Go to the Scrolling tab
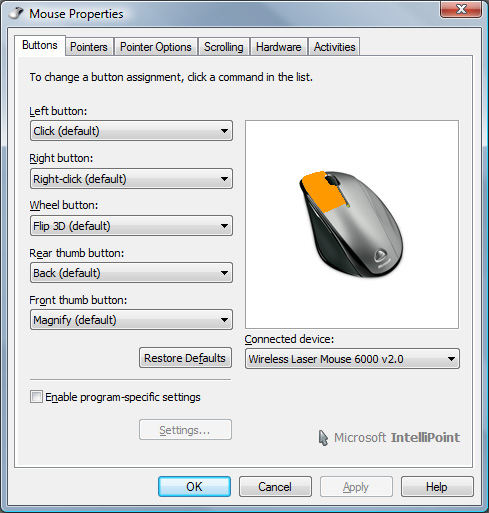The image size is (489, 513). [x=224, y=47]
